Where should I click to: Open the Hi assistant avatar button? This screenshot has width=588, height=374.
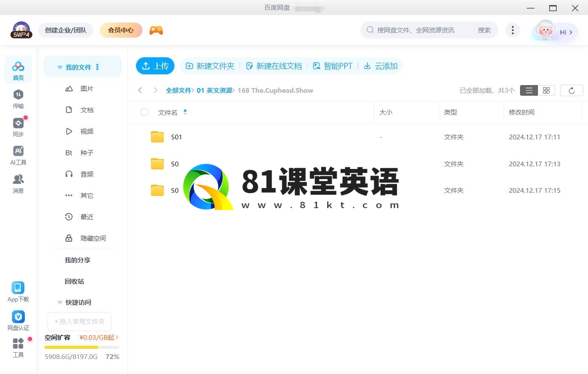[x=555, y=31]
